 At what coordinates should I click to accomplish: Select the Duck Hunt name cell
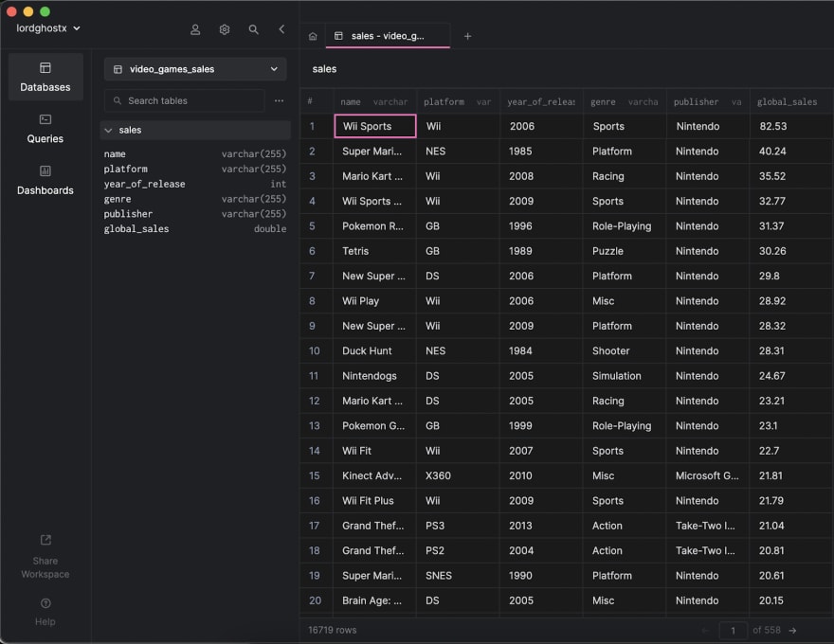(x=375, y=350)
